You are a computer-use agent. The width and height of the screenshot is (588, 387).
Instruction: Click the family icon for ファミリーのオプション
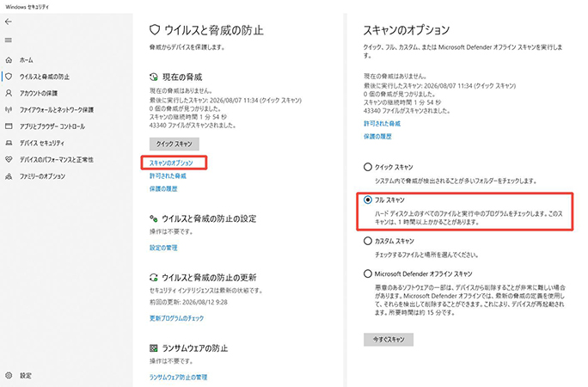tap(9, 176)
